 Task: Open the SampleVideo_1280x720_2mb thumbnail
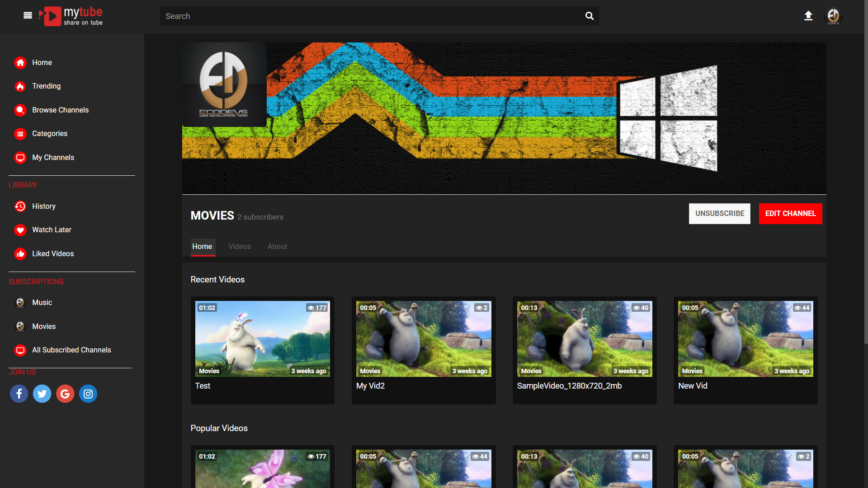pos(585,339)
